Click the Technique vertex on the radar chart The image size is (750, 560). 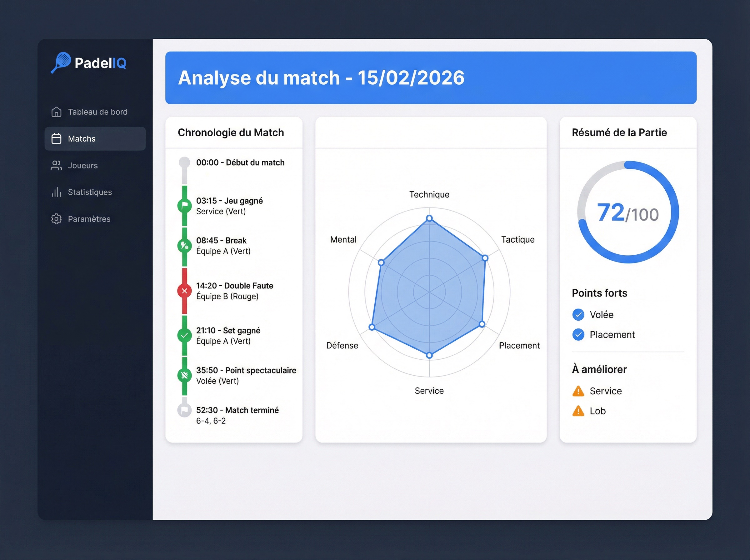429,218
